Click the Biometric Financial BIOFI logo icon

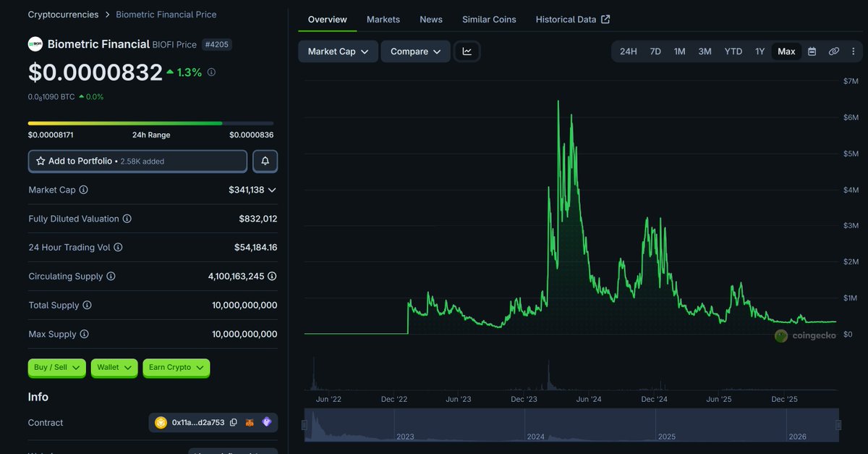35,44
